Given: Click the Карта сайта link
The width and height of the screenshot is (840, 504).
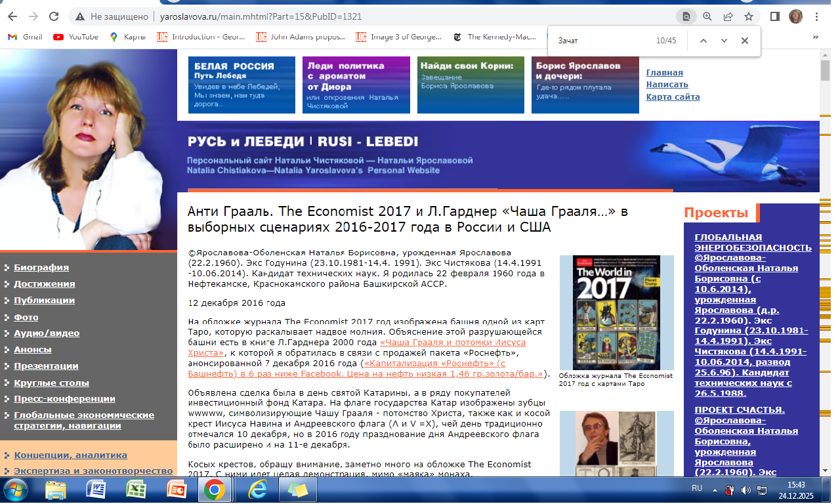Looking at the screenshot, I should [673, 96].
